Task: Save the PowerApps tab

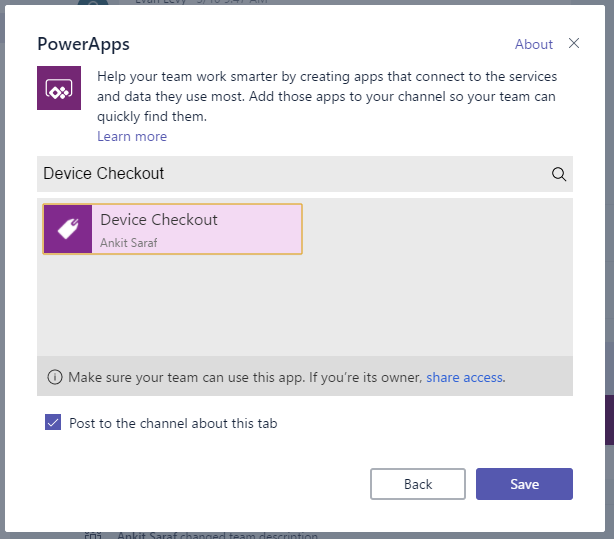Action: [x=524, y=484]
